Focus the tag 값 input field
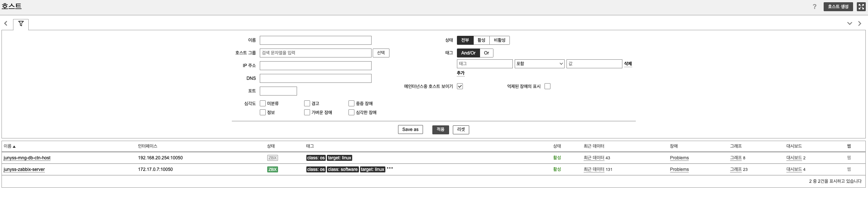 click(594, 64)
